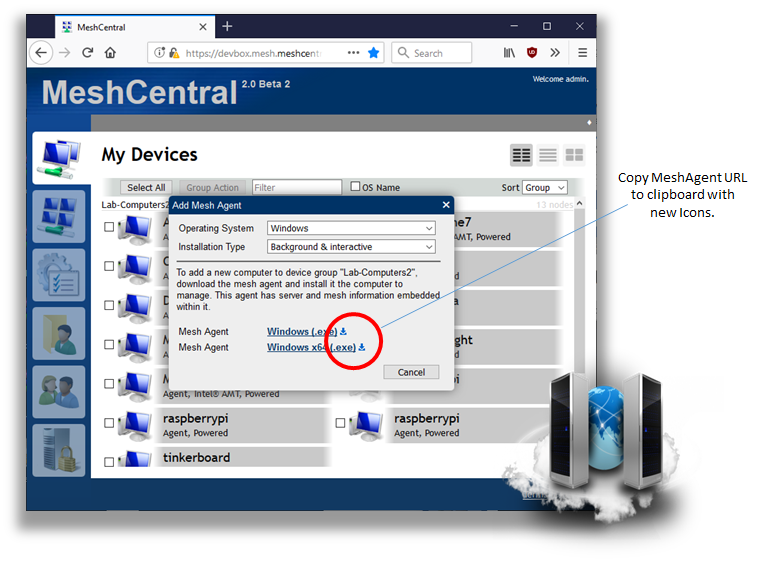Screen dimensions: 757x577
Task: Close the Add Mesh Agent dialog
Action: [x=446, y=205]
